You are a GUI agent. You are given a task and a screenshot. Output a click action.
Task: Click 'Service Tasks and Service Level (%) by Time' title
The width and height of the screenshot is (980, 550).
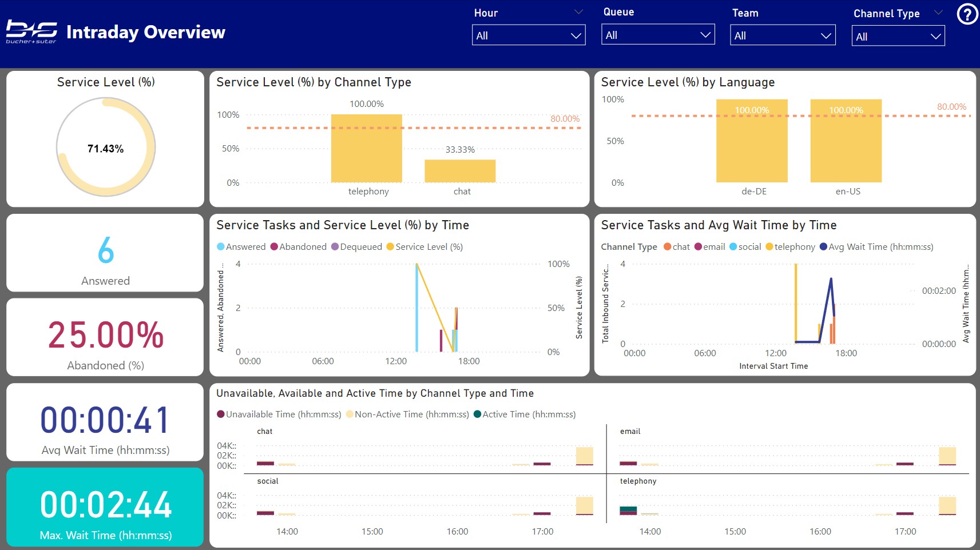[343, 225]
